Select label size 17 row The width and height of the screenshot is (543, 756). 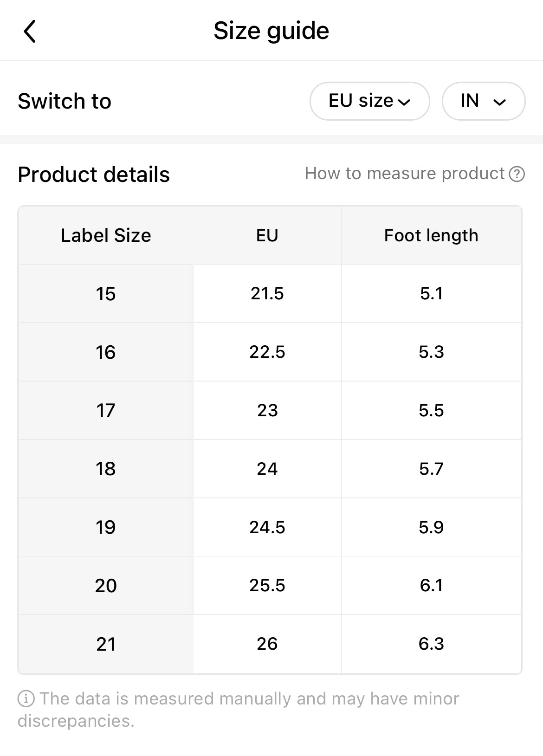[x=106, y=410]
